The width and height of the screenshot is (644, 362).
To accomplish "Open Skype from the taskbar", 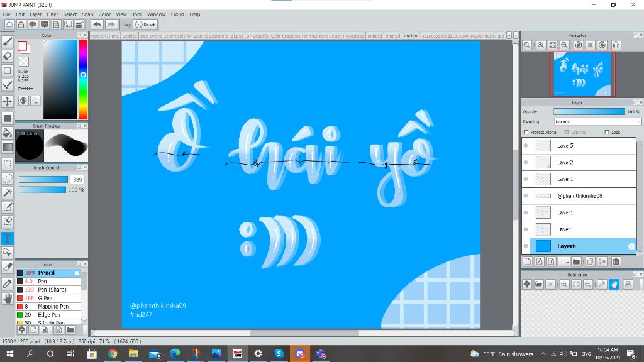I will [x=279, y=353].
